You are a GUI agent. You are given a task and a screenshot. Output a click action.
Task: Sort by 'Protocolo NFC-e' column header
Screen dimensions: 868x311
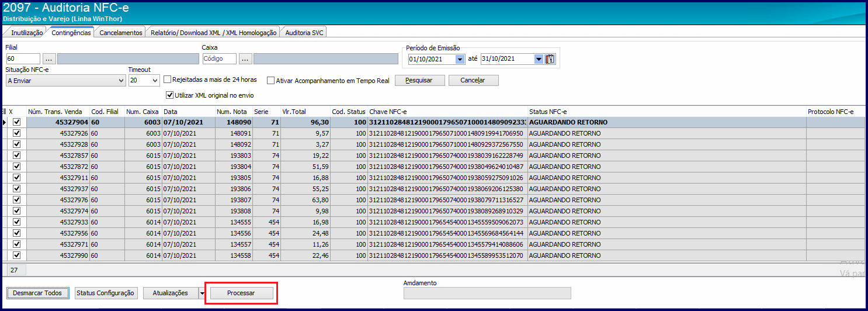(x=835, y=111)
